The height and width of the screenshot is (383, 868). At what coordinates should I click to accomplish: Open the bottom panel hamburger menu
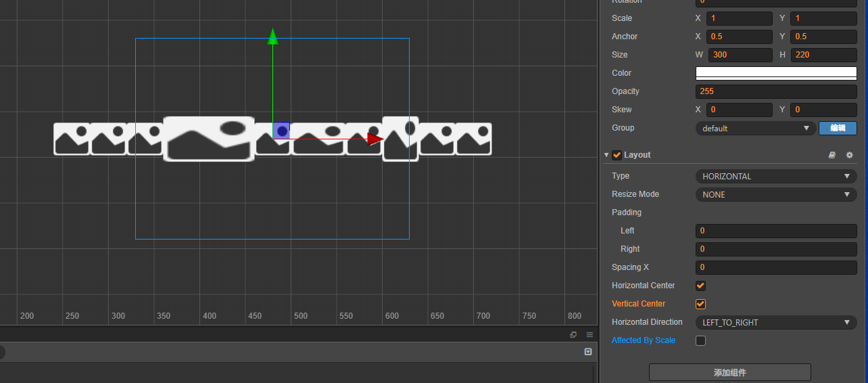click(589, 334)
